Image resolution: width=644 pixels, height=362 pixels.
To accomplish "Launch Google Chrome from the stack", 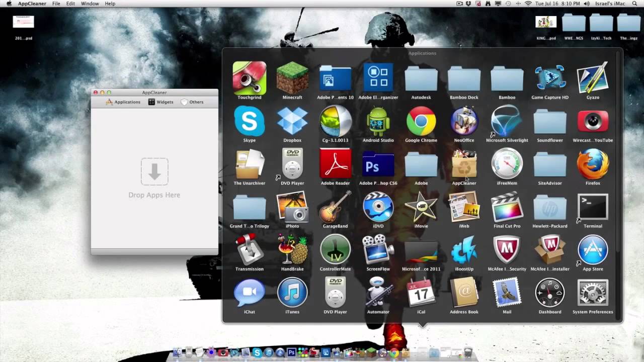I will click(421, 121).
